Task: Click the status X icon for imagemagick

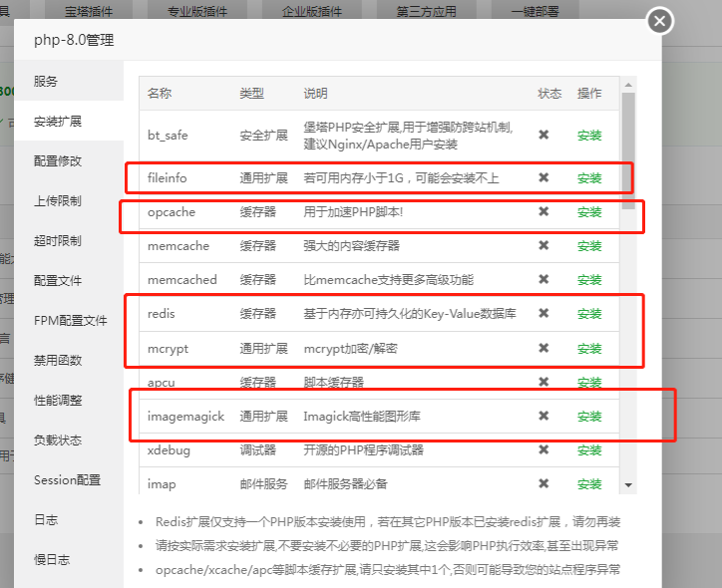Action: click(x=543, y=416)
